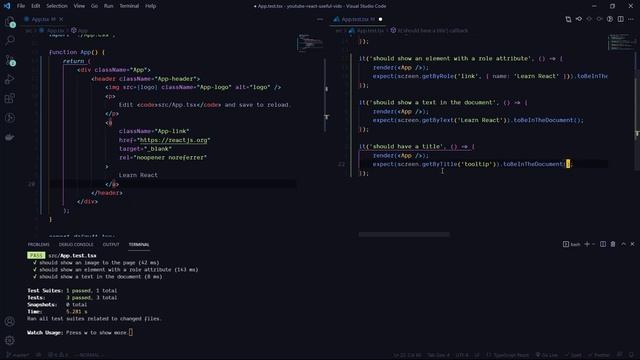Viewport: 640px width, 360px height.
Task: Open More Actions ellipsis in right editor group
Action: pyautogui.click(x=631, y=19)
